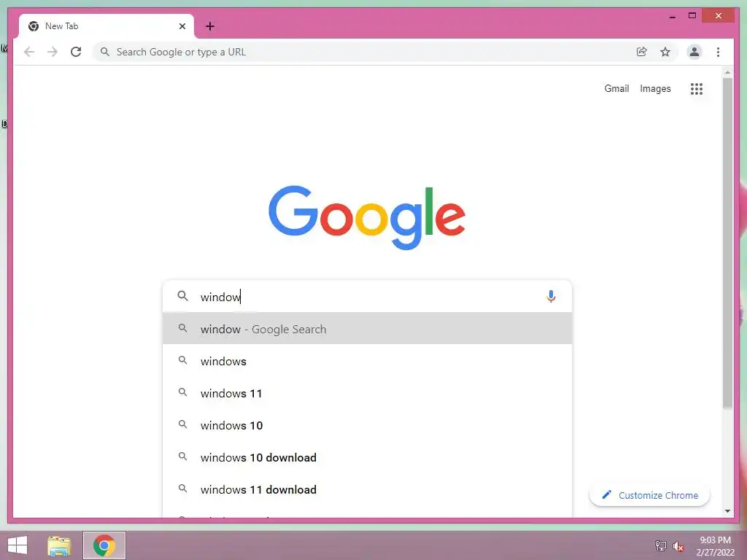747x560 pixels.
Task: Open the Chrome profile avatar
Action: (x=694, y=52)
